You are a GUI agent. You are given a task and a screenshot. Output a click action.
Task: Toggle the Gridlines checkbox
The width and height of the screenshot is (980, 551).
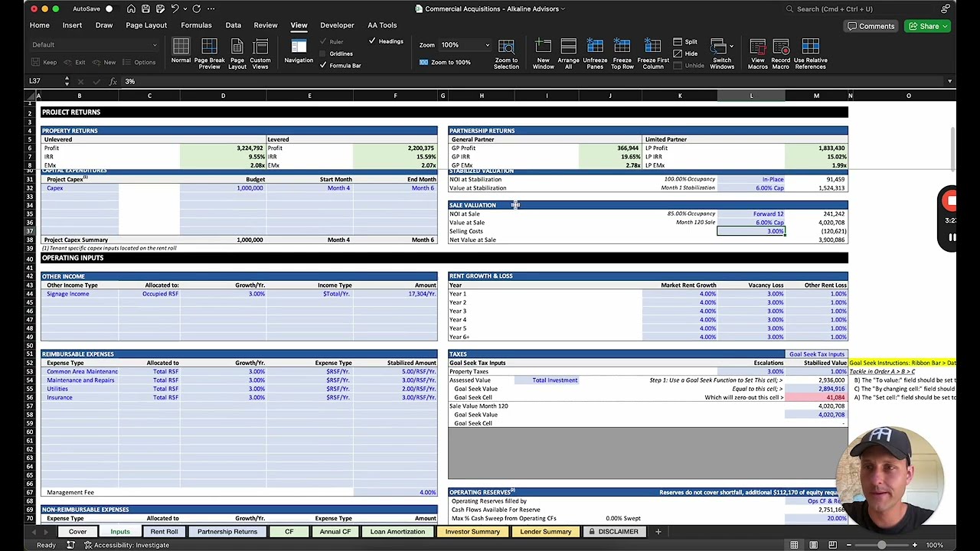coord(323,54)
